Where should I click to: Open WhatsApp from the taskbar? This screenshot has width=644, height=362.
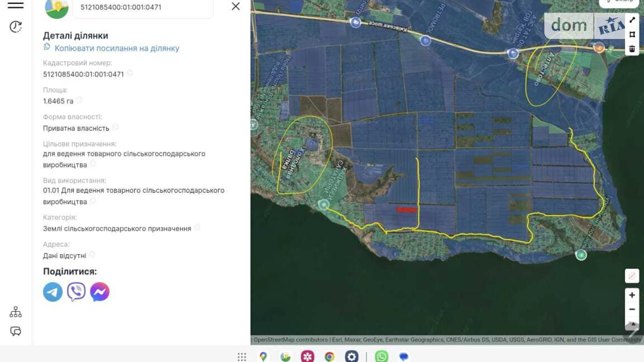(382, 356)
